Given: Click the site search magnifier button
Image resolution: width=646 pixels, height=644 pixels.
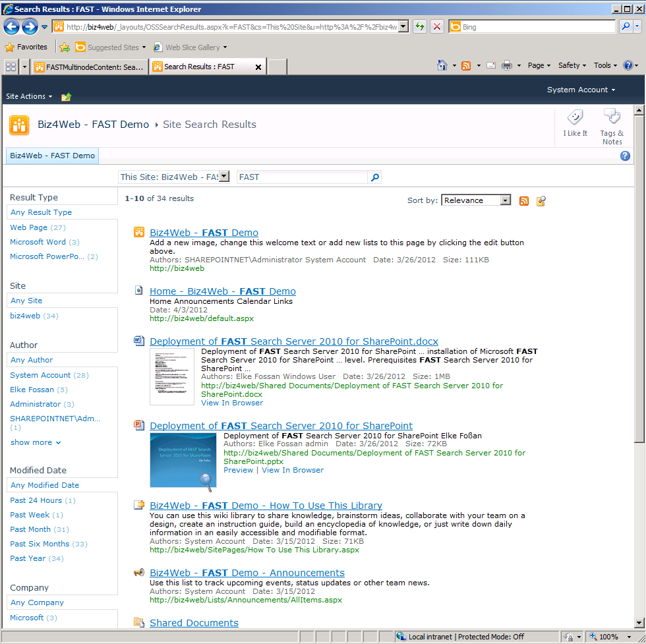Looking at the screenshot, I should coord(375,177).
